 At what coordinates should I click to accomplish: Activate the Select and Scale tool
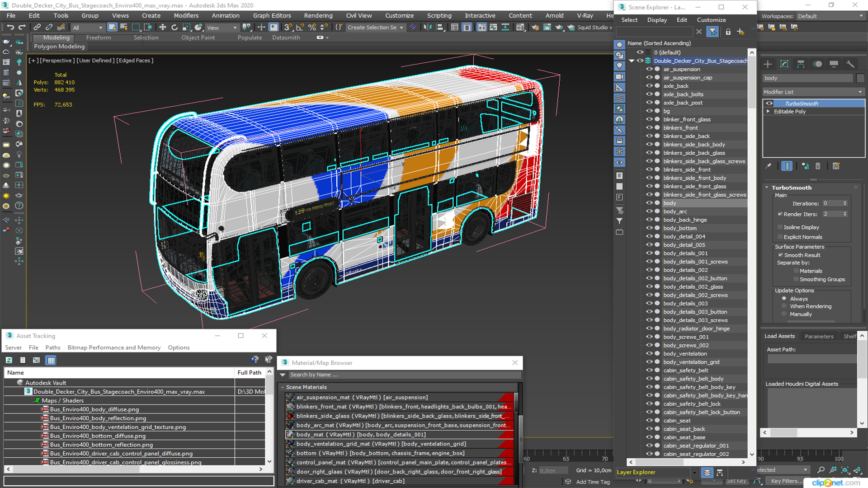[186, 28]
